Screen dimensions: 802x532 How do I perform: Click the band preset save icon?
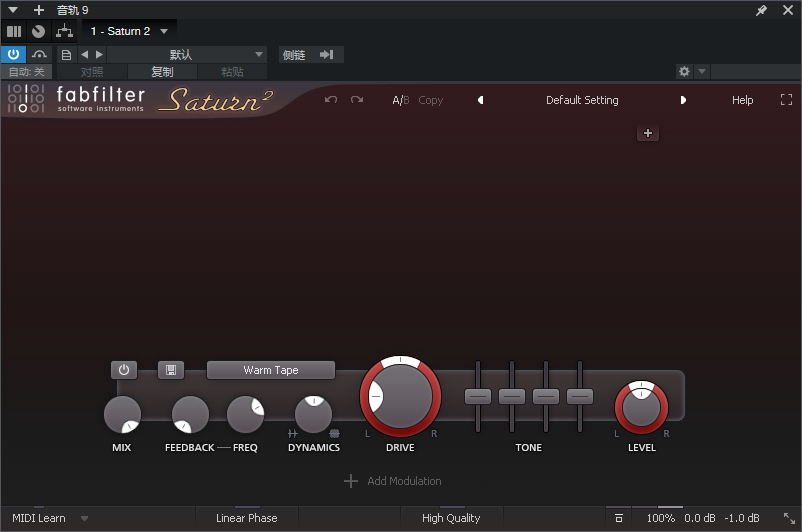171,370
